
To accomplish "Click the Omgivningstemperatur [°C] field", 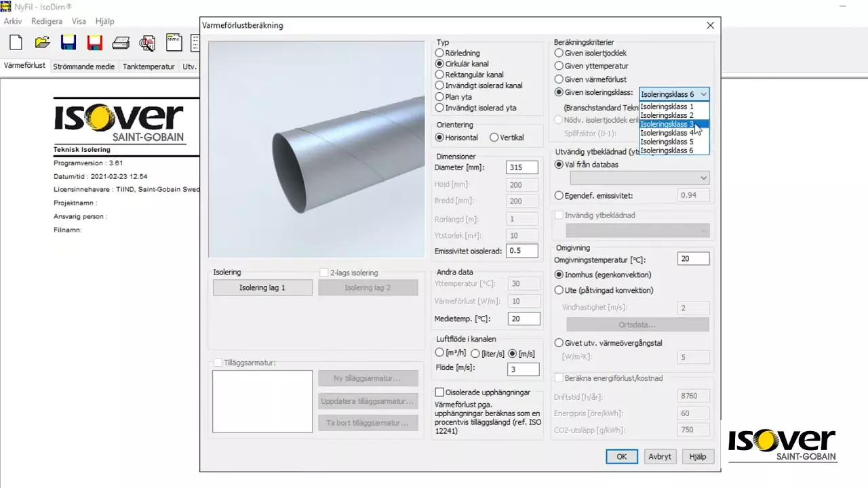I will click(693, 259).
